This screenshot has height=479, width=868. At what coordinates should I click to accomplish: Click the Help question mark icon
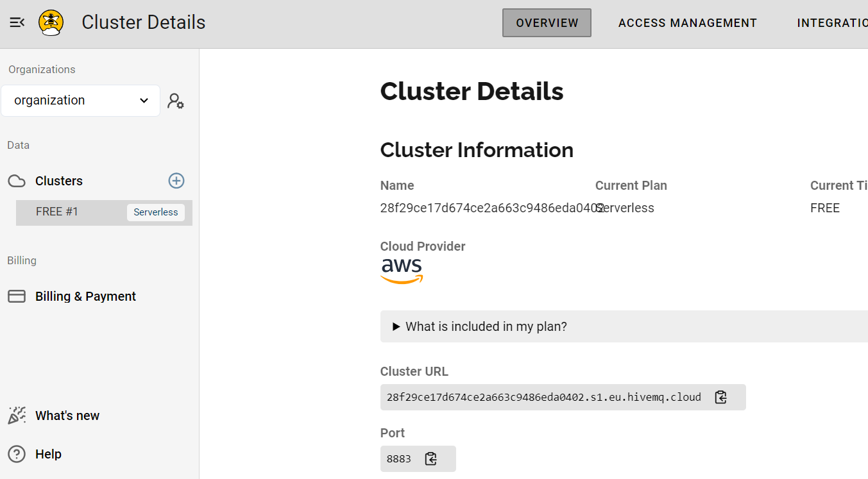coord(17,454)
